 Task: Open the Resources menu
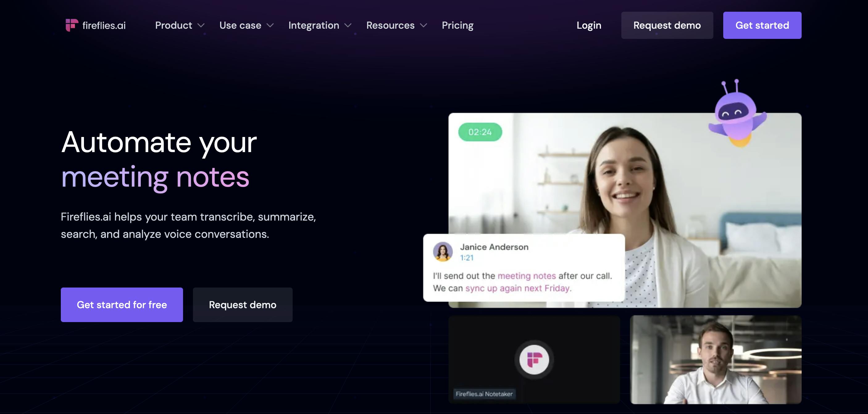click(396, 25)
